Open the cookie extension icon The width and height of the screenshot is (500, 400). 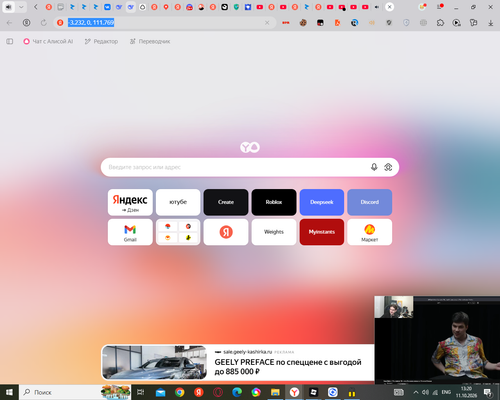pos(303,23)
